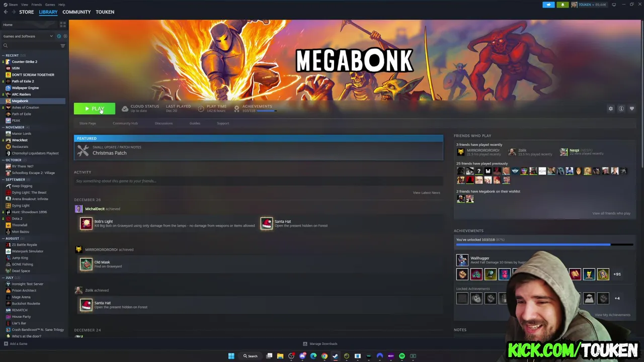Expand the +4 locked achievements

pyautogui.click(x=617, y=298)
